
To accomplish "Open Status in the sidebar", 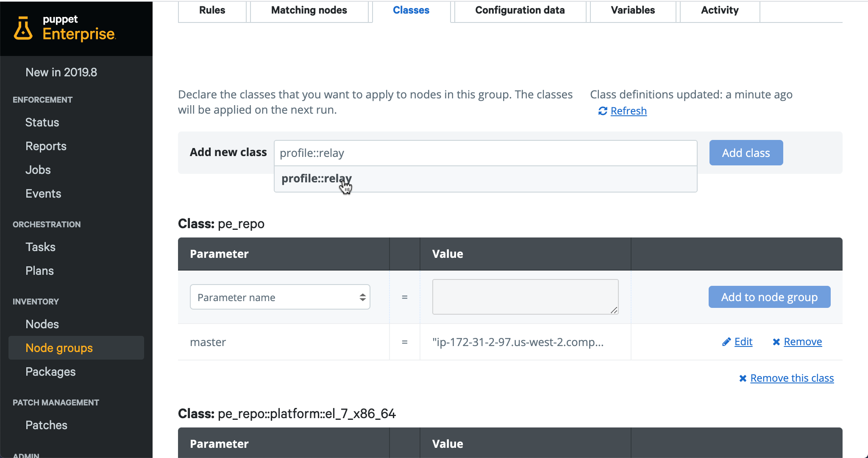I will (x=42, y=123).
